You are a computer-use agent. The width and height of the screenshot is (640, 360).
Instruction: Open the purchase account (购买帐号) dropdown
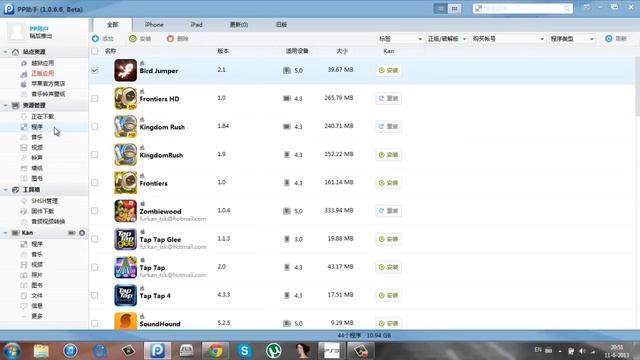click(508, 39)
